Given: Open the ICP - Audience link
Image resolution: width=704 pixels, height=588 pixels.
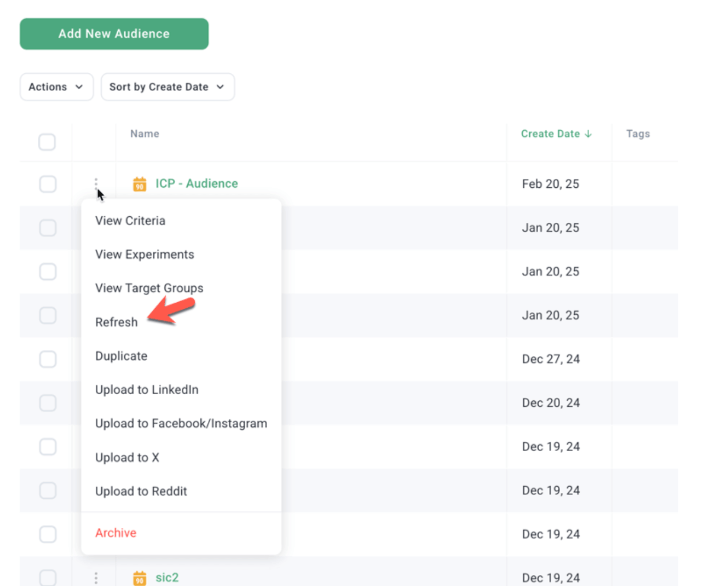Looking at the screenshot, I should coord(197,183).
